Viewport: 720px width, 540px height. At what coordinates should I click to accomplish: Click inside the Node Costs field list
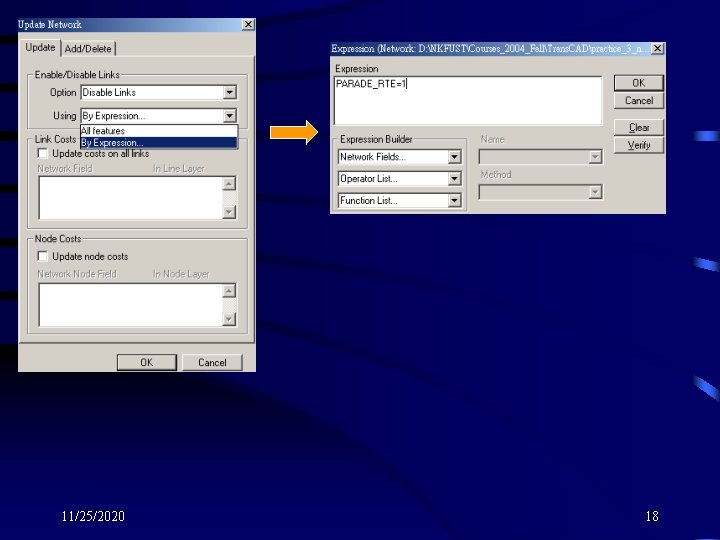[x=131, y=305]
